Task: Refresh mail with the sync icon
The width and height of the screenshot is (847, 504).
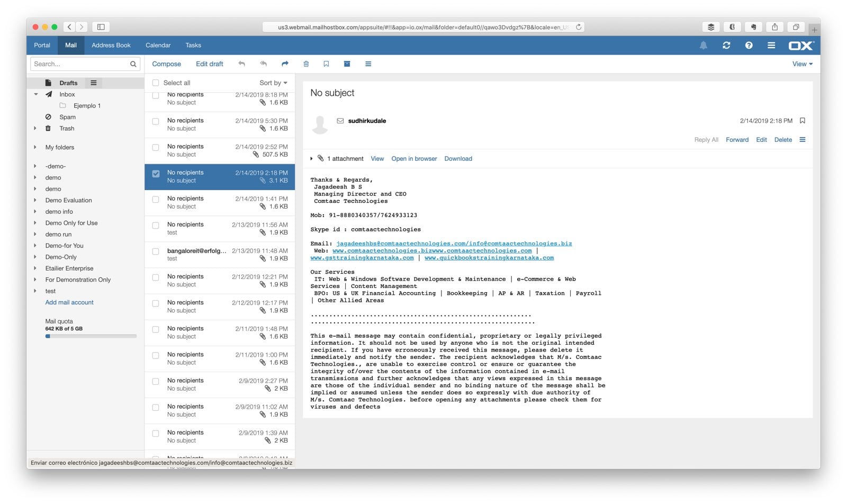Action: 726,46
